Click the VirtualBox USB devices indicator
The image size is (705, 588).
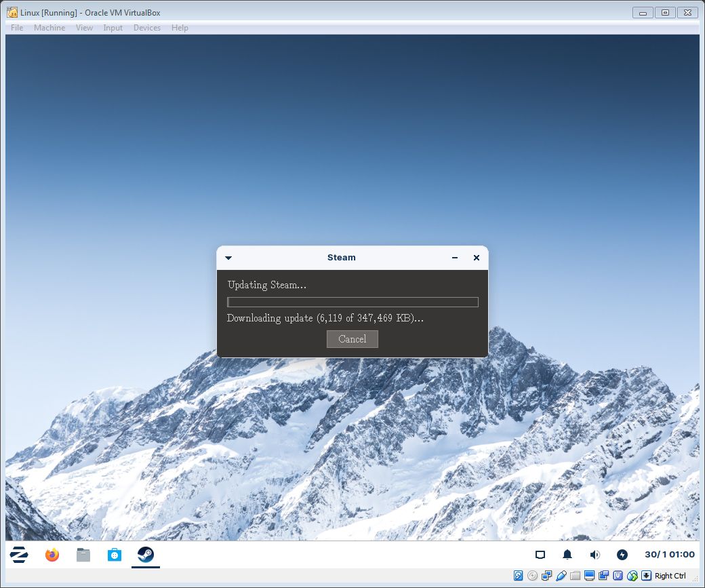pyautogui.click(x=561, y=575)
